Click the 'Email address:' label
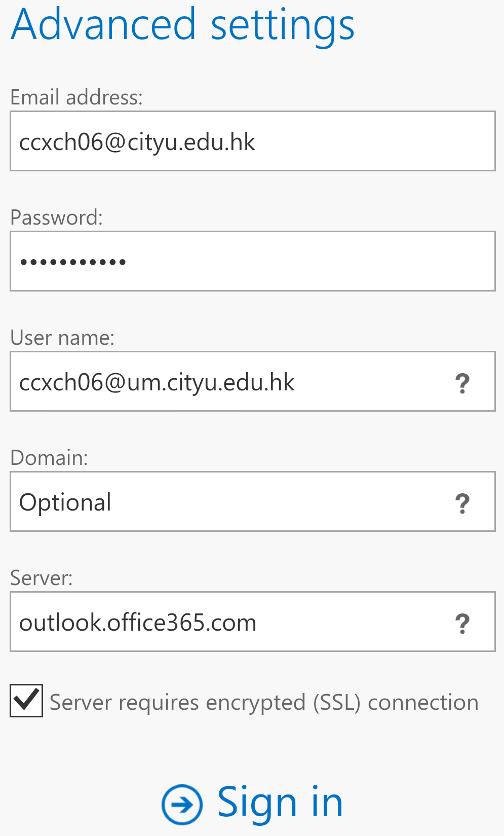 pos(76,97)
